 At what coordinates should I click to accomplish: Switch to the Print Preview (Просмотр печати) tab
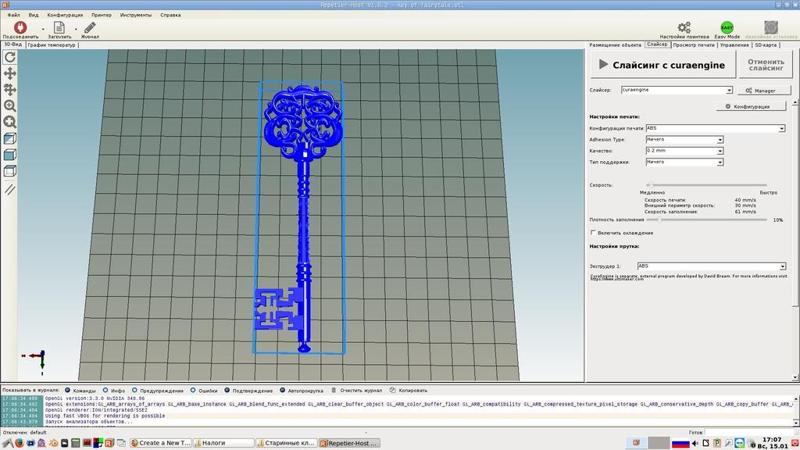pyautogui.click(x=694, y=44)
